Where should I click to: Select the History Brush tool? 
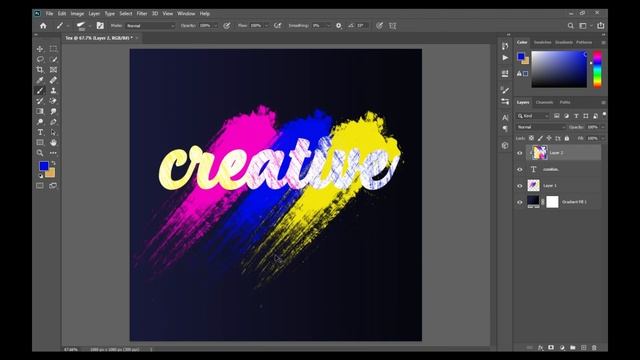[x=40, y=101]
